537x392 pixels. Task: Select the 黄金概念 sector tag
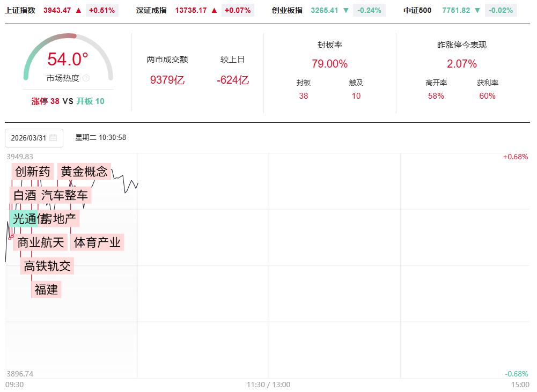(x=84, y=172)
